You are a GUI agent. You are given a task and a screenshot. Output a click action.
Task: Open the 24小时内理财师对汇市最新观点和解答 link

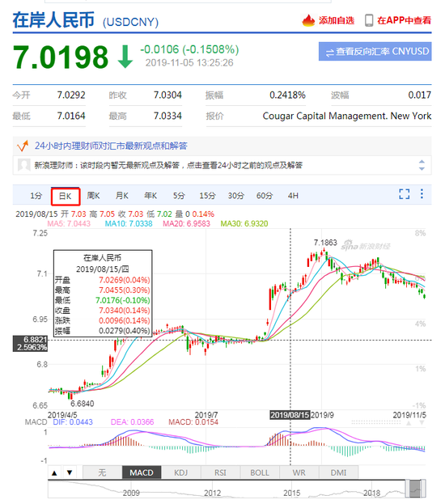[x=111, y=146]
